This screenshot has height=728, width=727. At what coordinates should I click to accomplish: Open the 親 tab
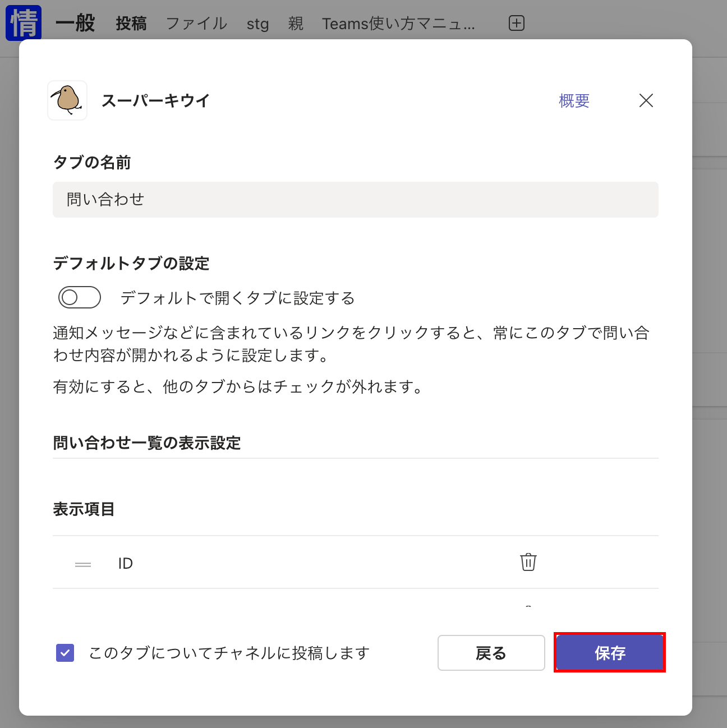tap(296, 24)
